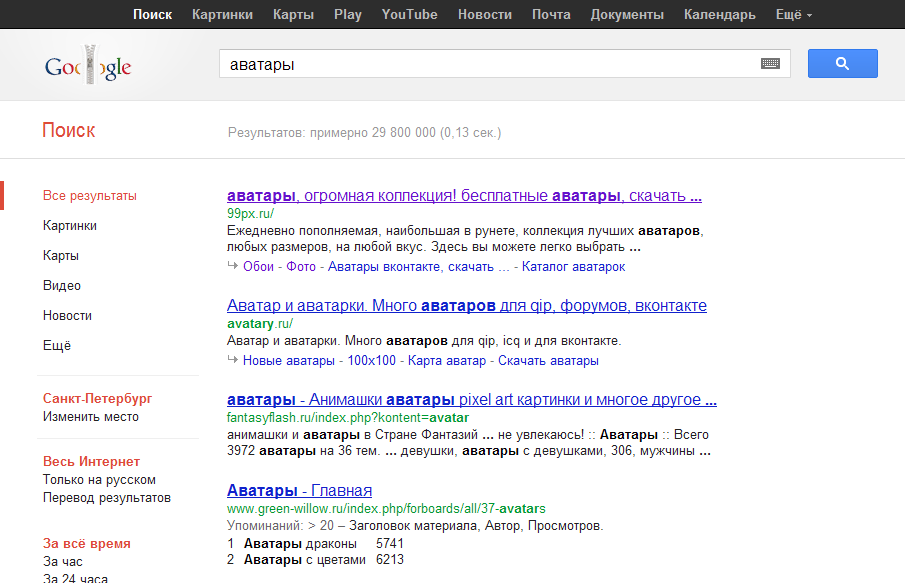Click the Весь Интернет heading
905x583 pixels.
[x=91, y=462]
